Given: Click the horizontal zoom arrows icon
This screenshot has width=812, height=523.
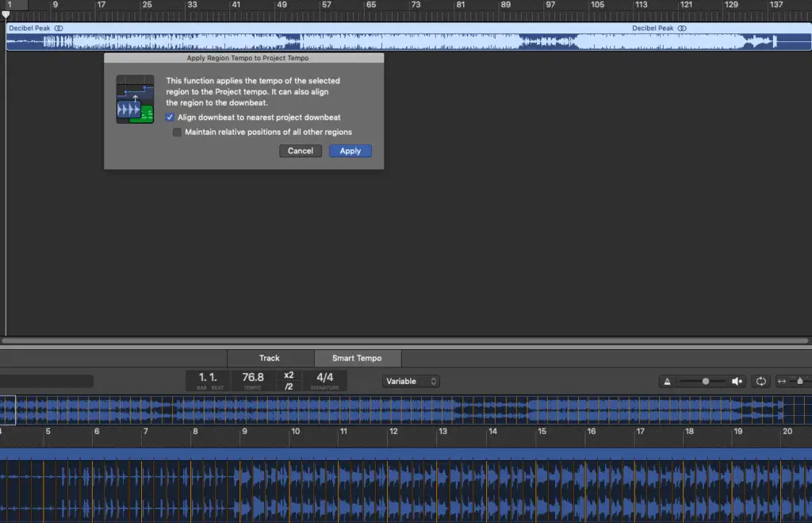Looking at the screenshot, I should [x=782, y=382].
